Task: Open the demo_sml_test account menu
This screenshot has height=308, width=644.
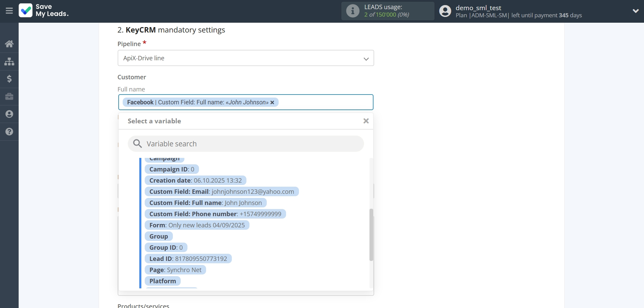Action: pyautogui.click(x=479, y=7)
